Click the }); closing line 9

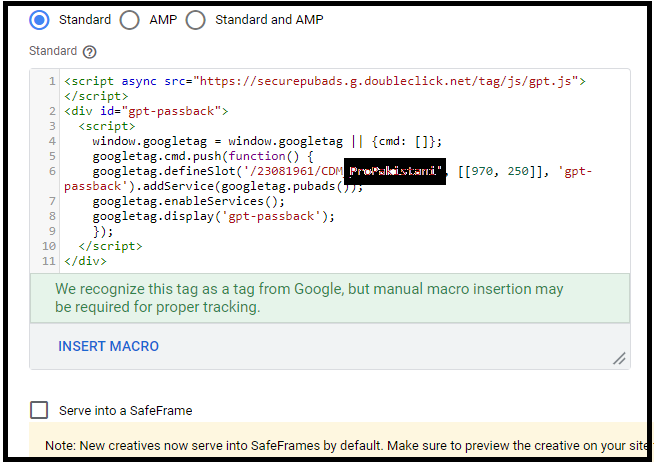click(x=103, y=231)
